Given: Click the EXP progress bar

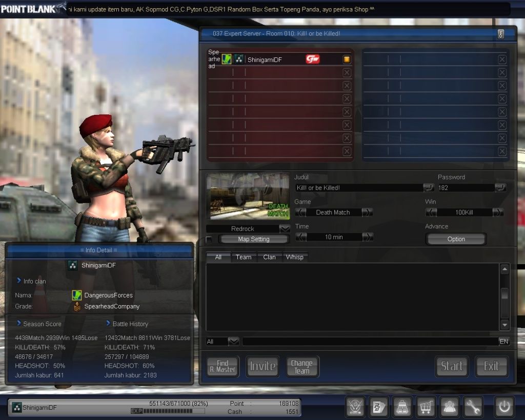Looking at the screenshot, I should click(x=168, y=411).
